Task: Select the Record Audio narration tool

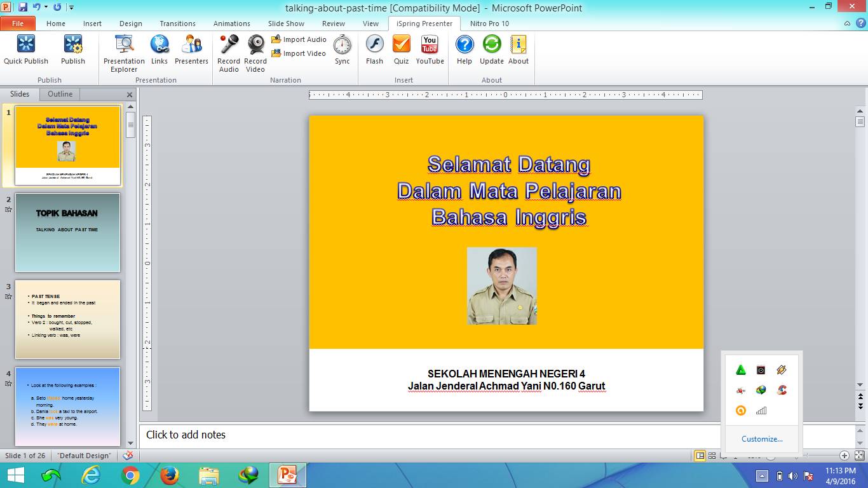Action: pyautogui.click(x=228, y=51)
